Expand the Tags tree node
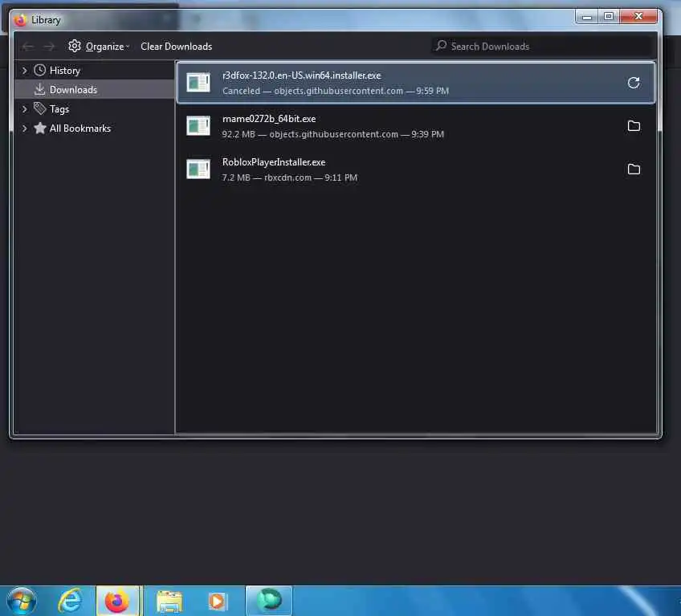This screenshot has width=681, height=616. pyautogui.click(x=24, y=108)
